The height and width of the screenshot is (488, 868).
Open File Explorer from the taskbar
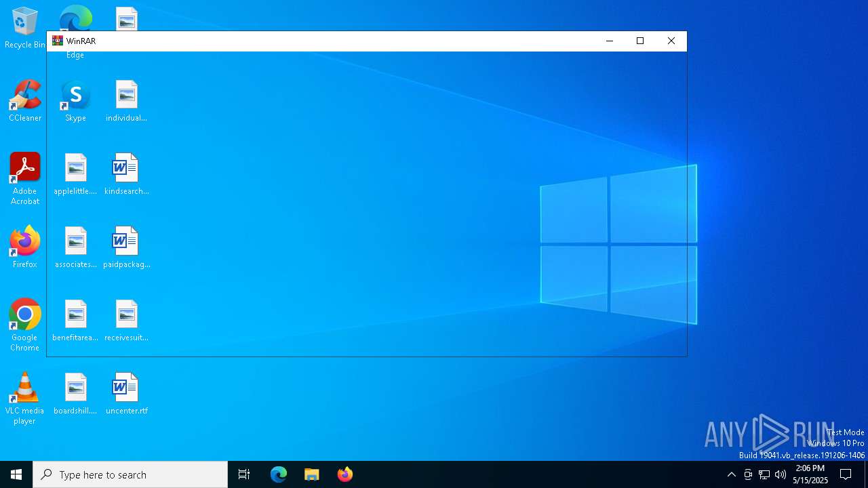tap(312, 474)
